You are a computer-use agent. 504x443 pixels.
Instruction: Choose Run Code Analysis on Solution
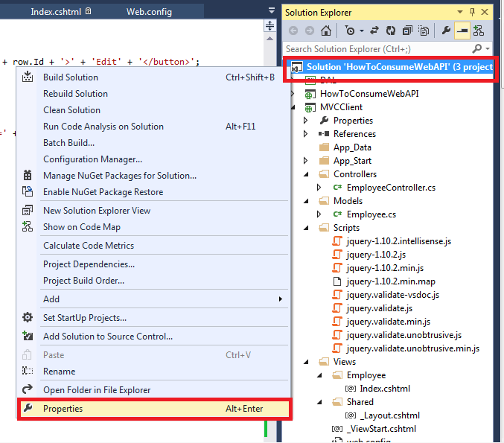[x=153, y=127]
